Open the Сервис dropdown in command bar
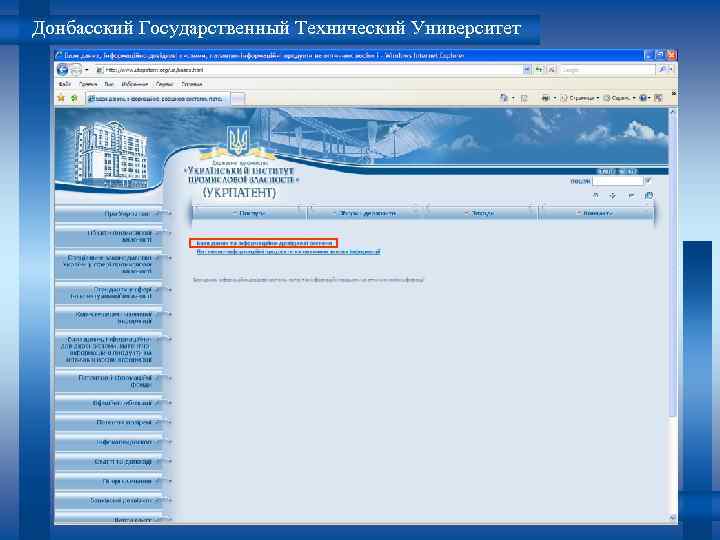This screenshot has width=720, height=540. click(x=619, y=98)
